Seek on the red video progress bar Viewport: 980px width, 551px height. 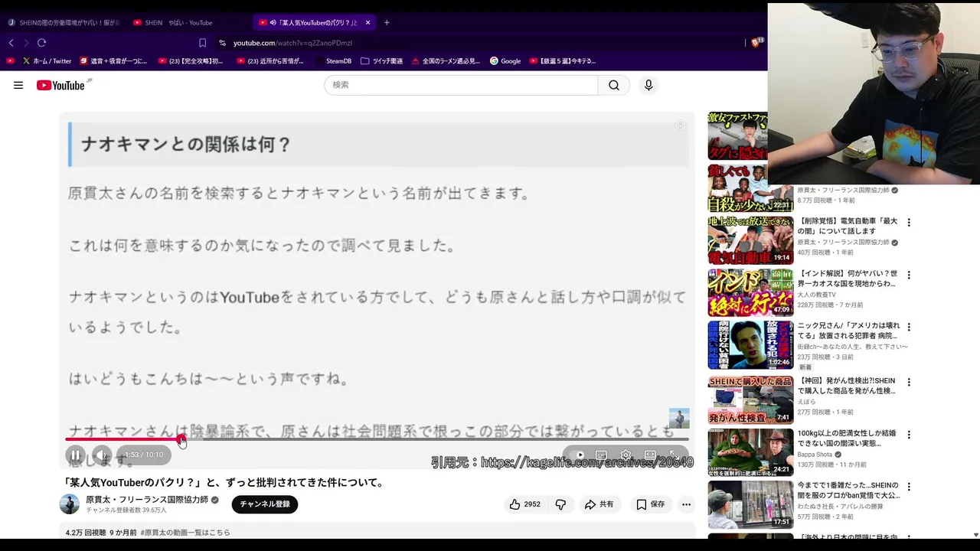click(x=377, y=439)
